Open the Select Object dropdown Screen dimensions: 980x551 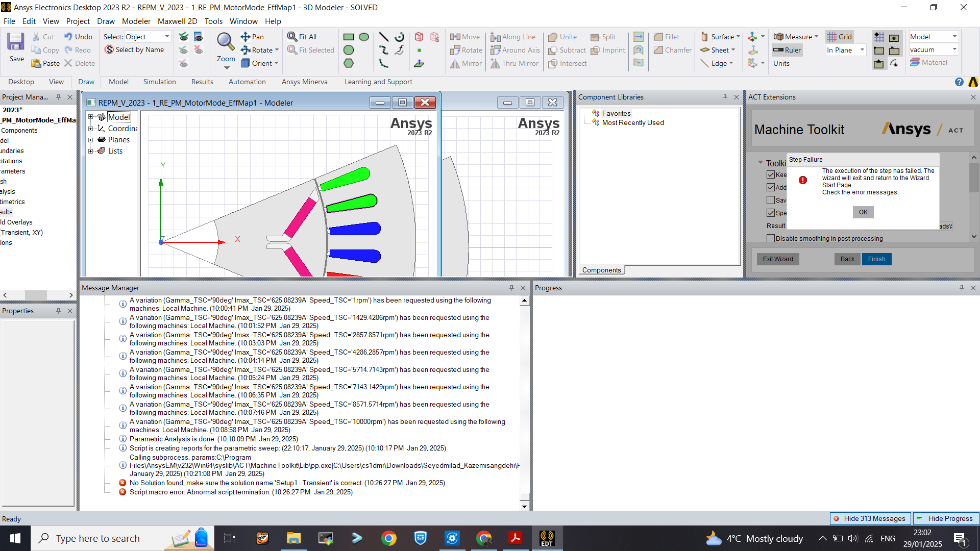166,37
